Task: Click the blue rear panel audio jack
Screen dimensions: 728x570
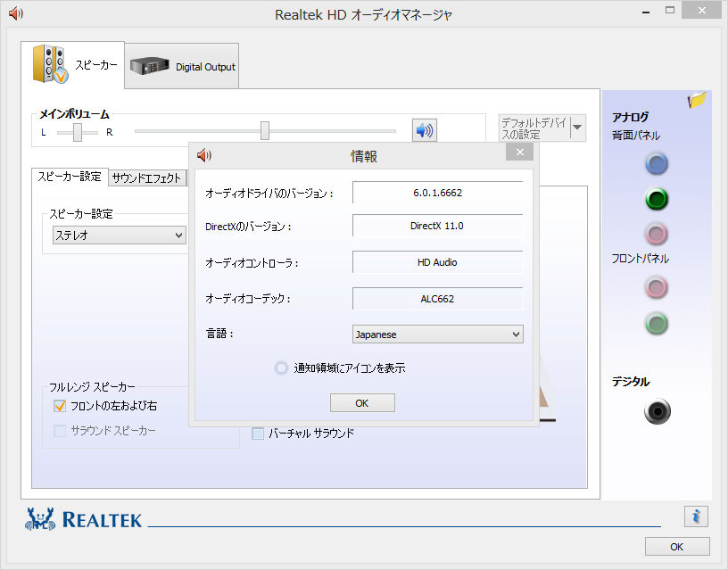Action: (x=657, y=163)
